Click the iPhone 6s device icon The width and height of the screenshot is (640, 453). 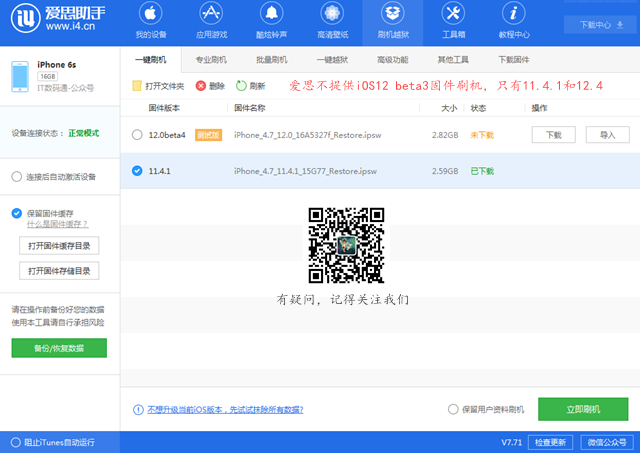click(x=20, y=77)
